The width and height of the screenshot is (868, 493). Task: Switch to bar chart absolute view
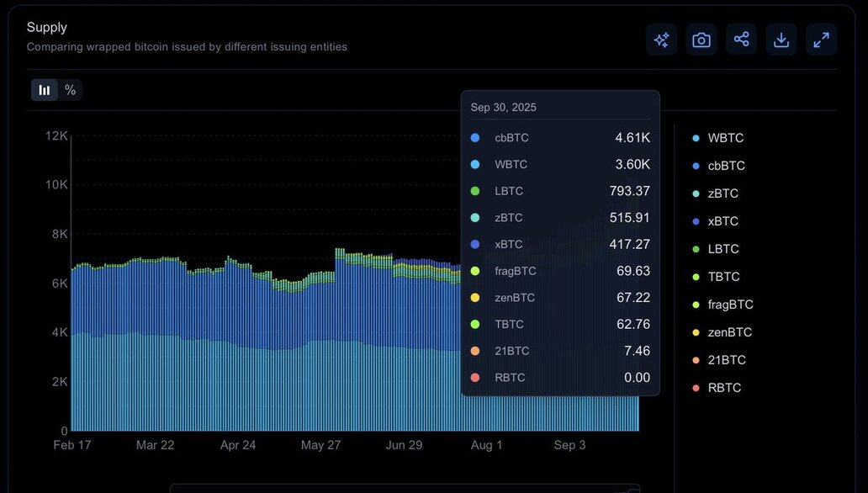[x=45, y=90]
